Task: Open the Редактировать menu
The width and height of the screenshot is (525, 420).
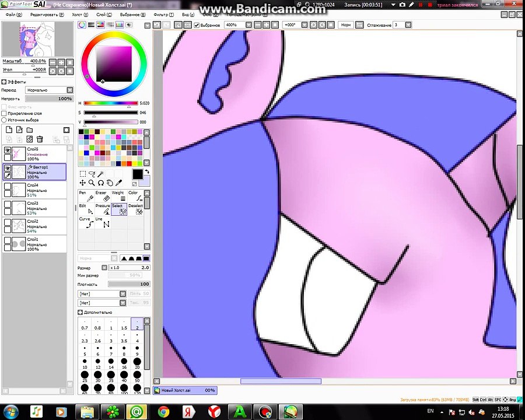Action: click(47, 15)
